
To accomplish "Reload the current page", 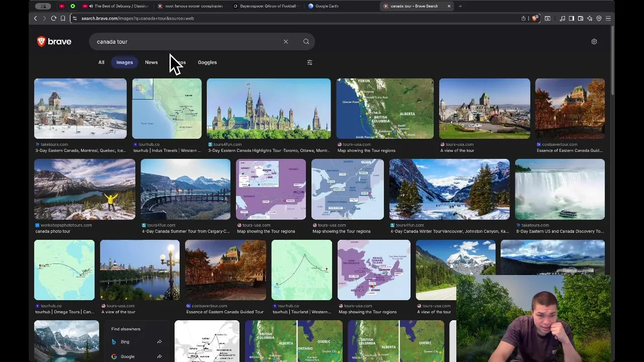I will (53, 18).
